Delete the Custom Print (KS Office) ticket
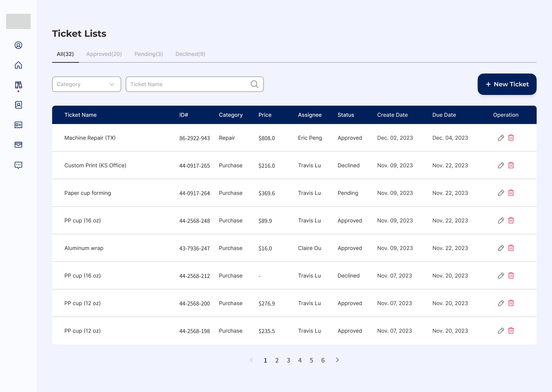 click(x=511, y=165)
